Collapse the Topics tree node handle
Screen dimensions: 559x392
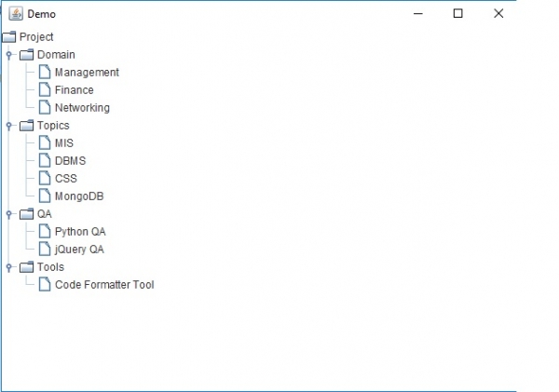[9, 126]
